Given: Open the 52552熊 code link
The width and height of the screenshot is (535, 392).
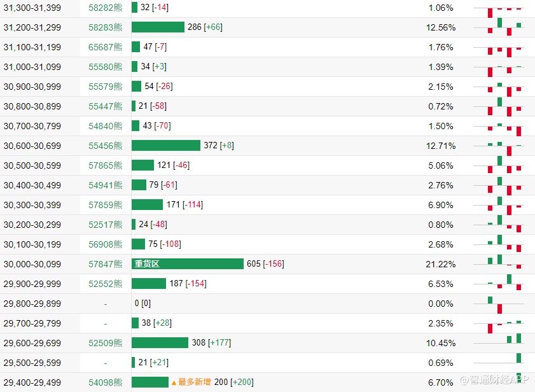Looking at the screenshot, I should point(105,284).
